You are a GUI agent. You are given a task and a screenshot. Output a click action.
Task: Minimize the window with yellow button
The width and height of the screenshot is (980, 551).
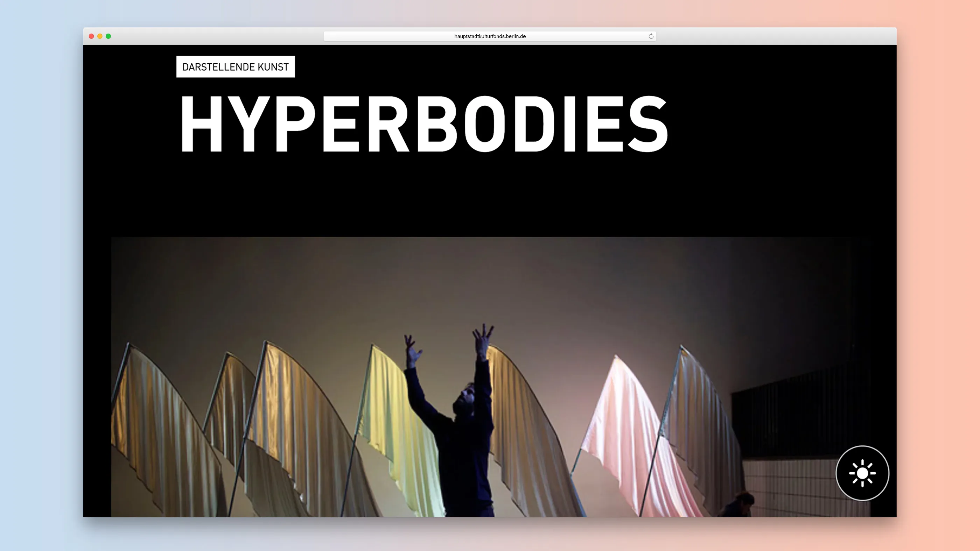(x=100, y=36)
